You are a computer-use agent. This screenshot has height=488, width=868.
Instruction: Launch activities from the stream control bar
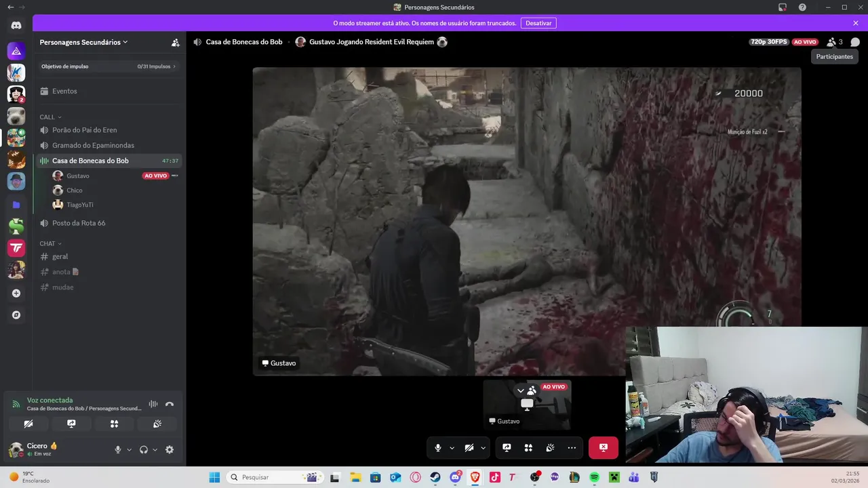(x=528, y=448)
